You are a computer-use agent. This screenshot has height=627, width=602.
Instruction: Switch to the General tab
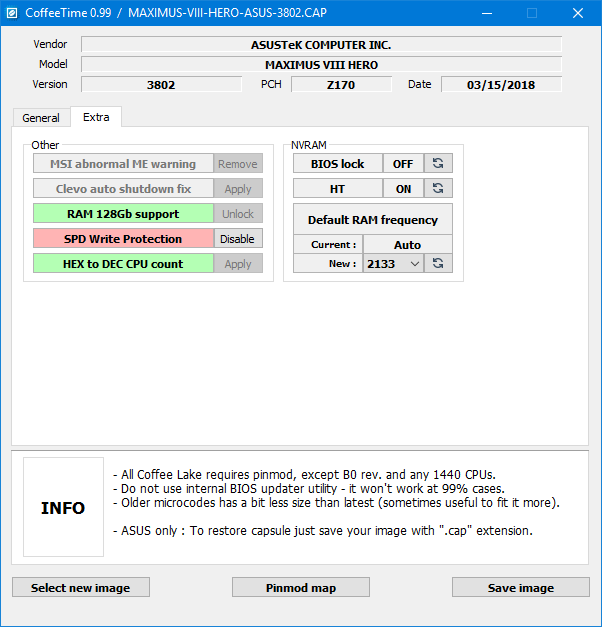(x=41, y=118)
